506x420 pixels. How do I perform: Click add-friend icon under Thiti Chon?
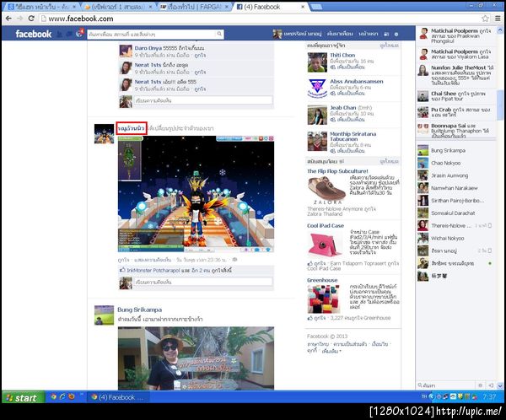333,67
